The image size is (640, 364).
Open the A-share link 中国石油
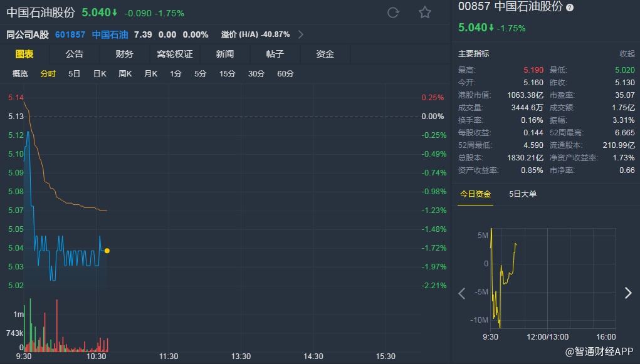[x=110, y=34]
